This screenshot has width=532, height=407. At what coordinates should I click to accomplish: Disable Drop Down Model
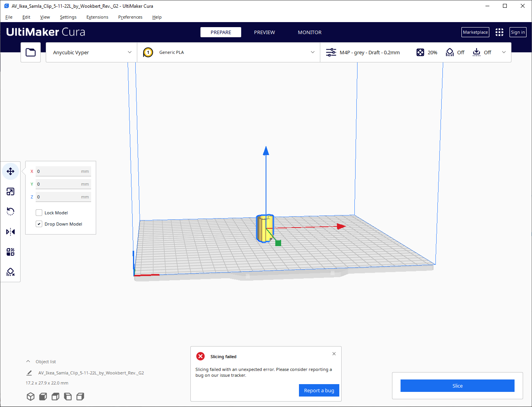[39, 224]
